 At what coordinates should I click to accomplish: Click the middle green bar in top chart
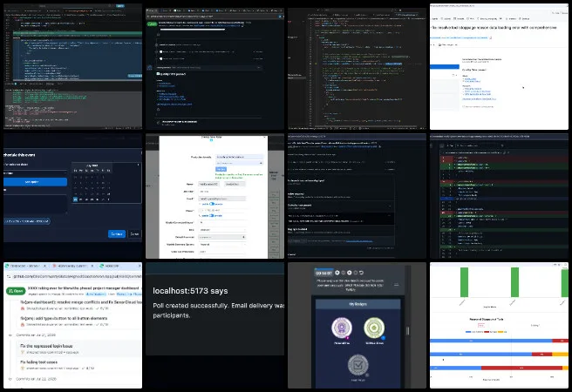coord(514,282)
